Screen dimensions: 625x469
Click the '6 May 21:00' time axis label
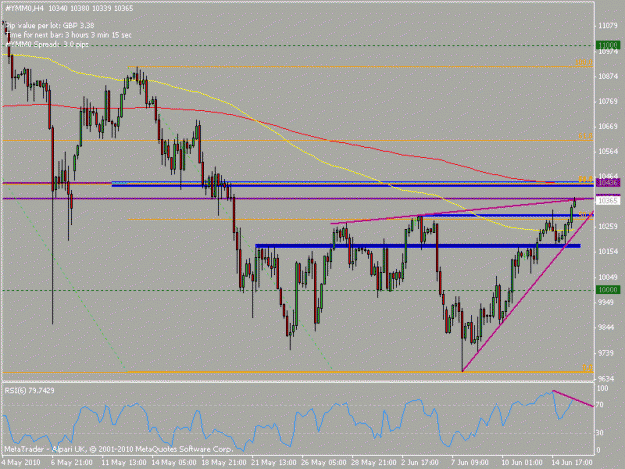click(72, 462)
